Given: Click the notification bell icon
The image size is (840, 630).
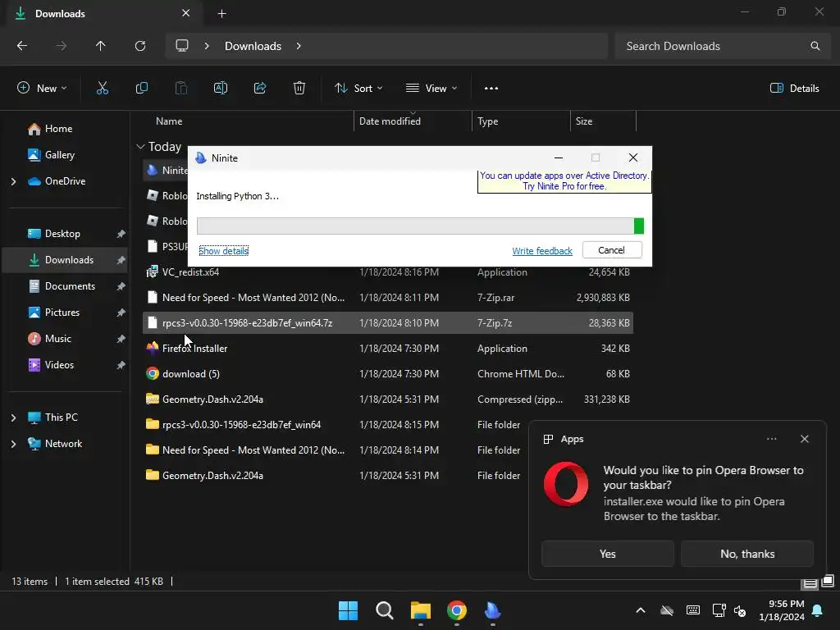Looking at the screenshot, I should coord(818,610).
